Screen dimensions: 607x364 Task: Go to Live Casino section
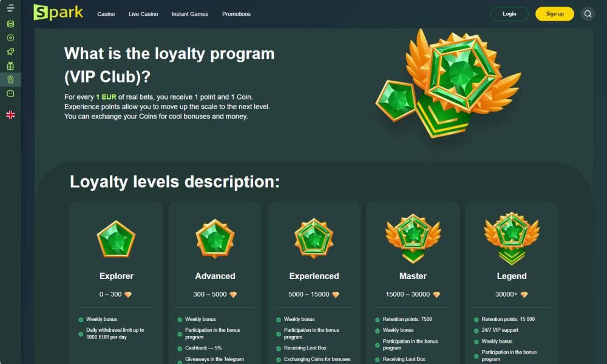coord(143,14)
